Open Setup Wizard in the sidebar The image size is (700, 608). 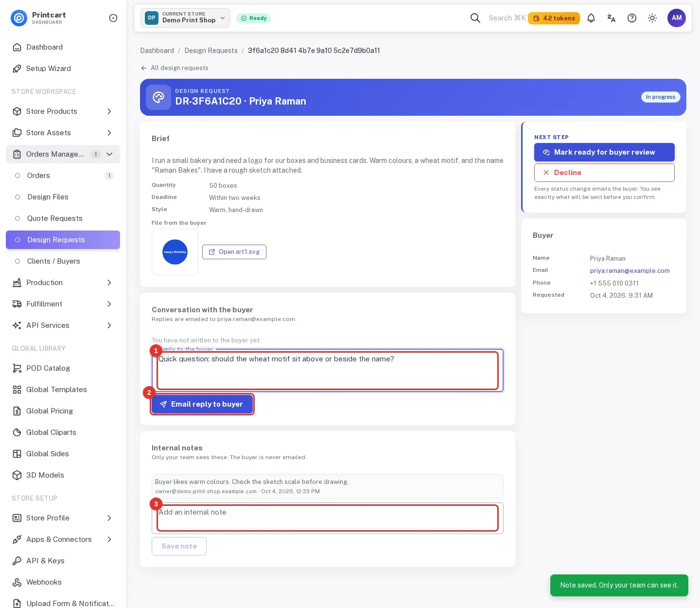click(63, 69)
